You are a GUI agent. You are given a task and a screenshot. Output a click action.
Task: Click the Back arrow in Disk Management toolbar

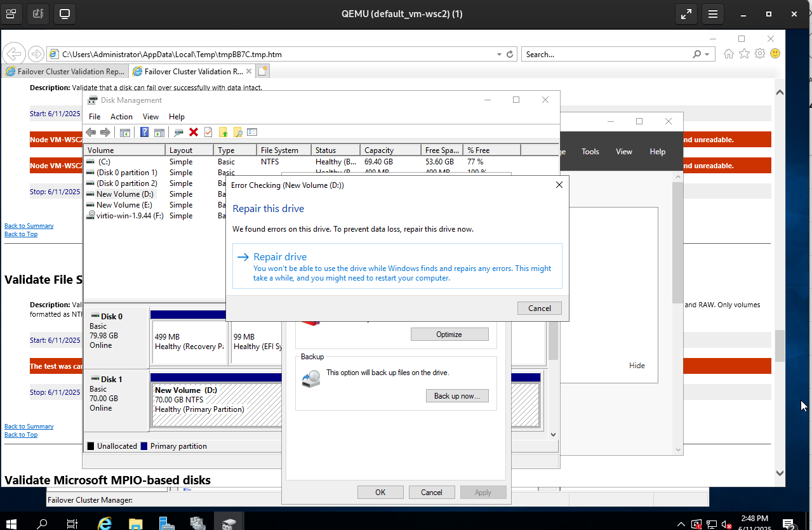(x=91, y=132)
